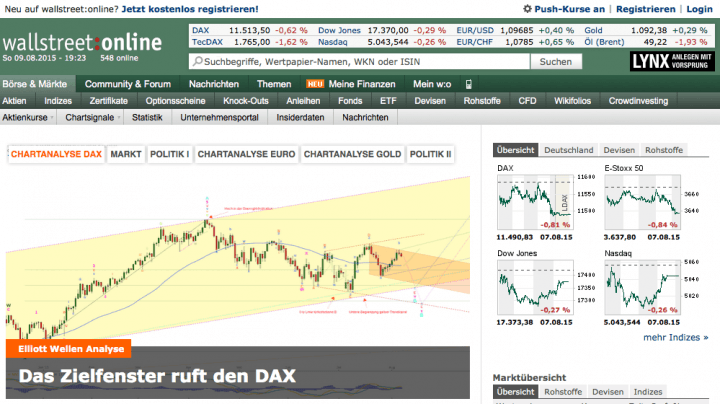Select the MARKT tab
Image resolution: width=720 pixels, height=404 pixels.
(x=126, y=154)
